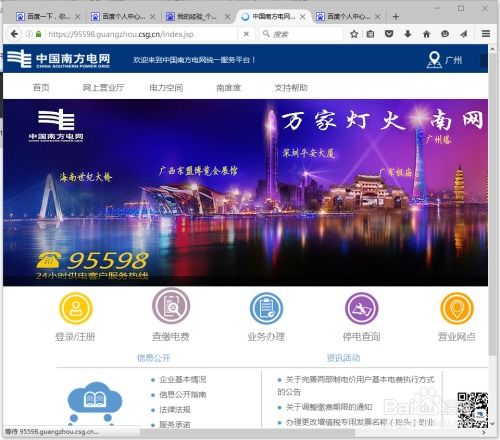
Task: Click the 登录/注册 yellow user icon
Action: (x=76, y=308)
